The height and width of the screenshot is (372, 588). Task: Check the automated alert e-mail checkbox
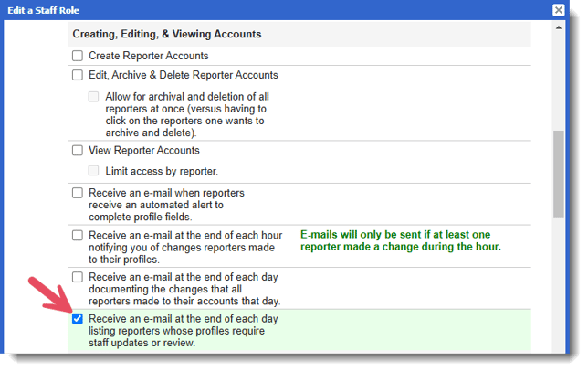tap(78, 194)
